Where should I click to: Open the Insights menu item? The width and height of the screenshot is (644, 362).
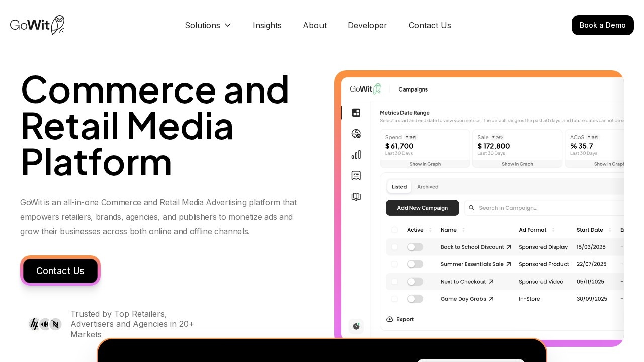point(267,25)
